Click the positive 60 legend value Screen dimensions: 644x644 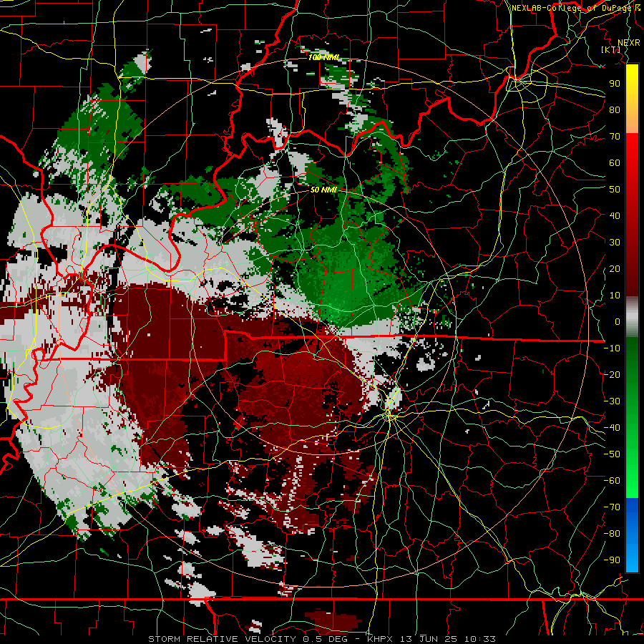point(615,162)
